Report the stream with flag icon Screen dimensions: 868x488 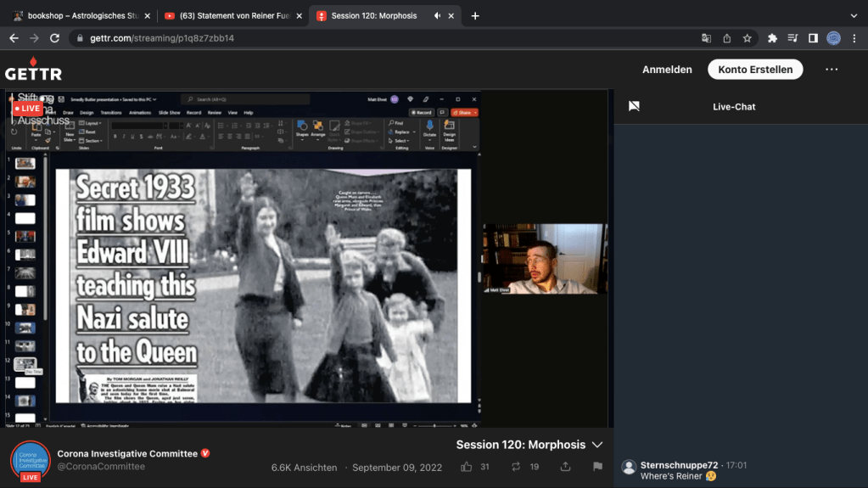pyautogui.click(x=597, y=467)
